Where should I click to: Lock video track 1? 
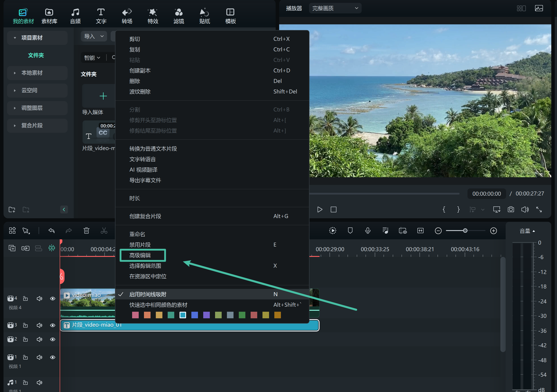coord(25,358)
